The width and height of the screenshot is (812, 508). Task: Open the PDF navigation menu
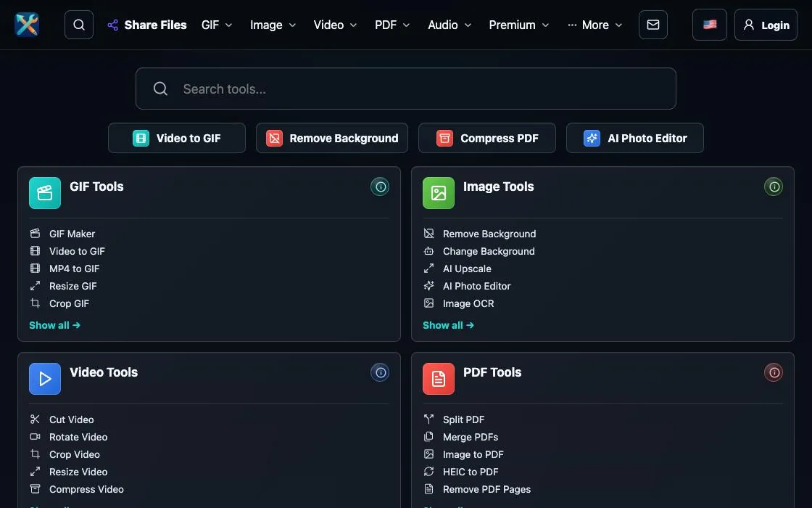392,25
